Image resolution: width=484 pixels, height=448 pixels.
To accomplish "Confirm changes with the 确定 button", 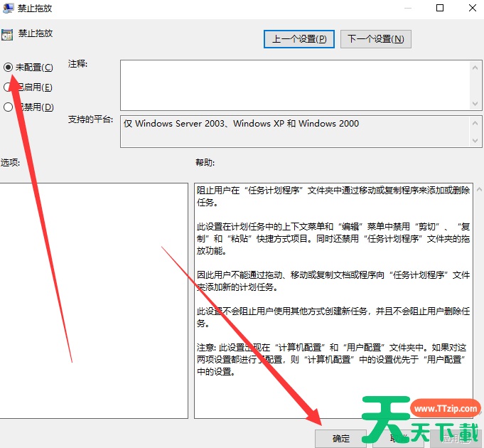I will [x=341, y=438].
